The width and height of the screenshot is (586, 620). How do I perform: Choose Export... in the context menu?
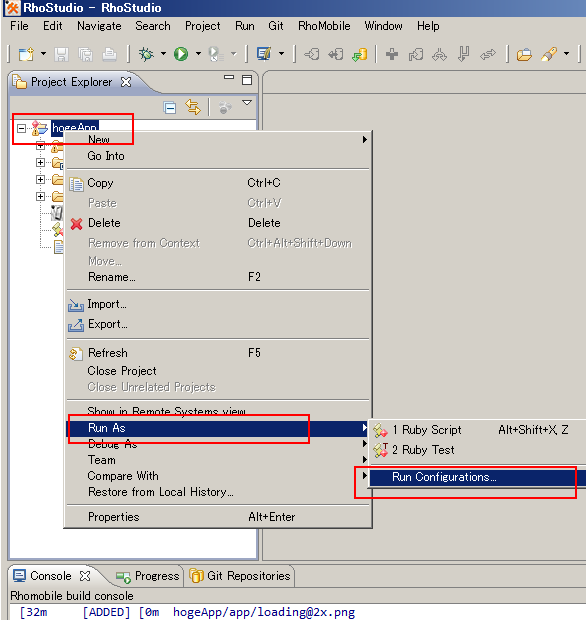tap(218, 324)
